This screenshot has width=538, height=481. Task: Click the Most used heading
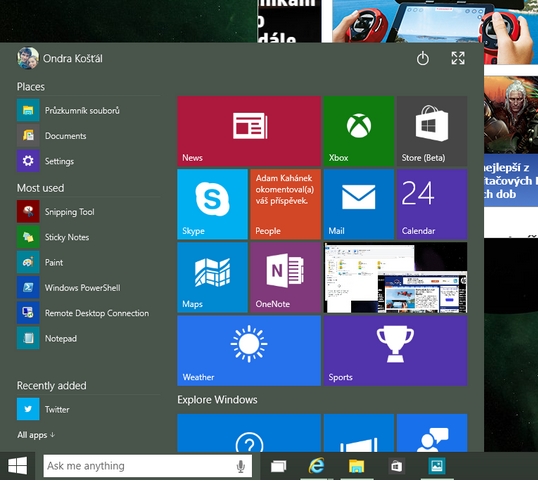click(x=40, y=188)
